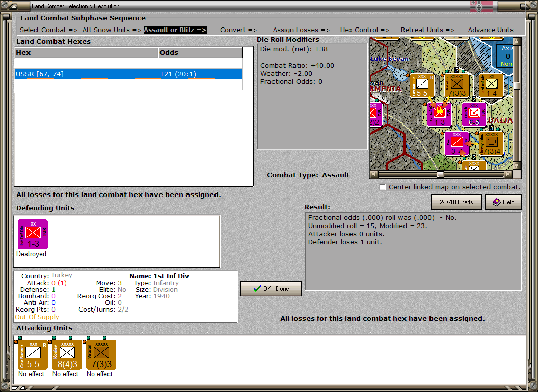Click the Hex Control => subphase label

point(364,30)
